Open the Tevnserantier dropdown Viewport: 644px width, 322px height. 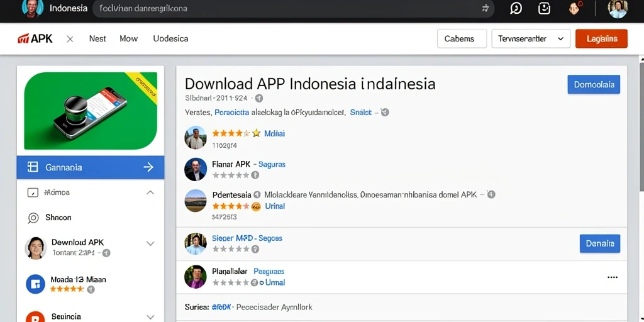(x=531, y=38)
